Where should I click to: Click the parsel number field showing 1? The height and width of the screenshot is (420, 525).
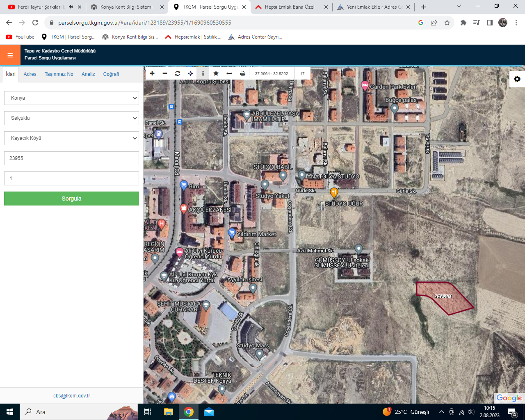[x=71, y=178]
